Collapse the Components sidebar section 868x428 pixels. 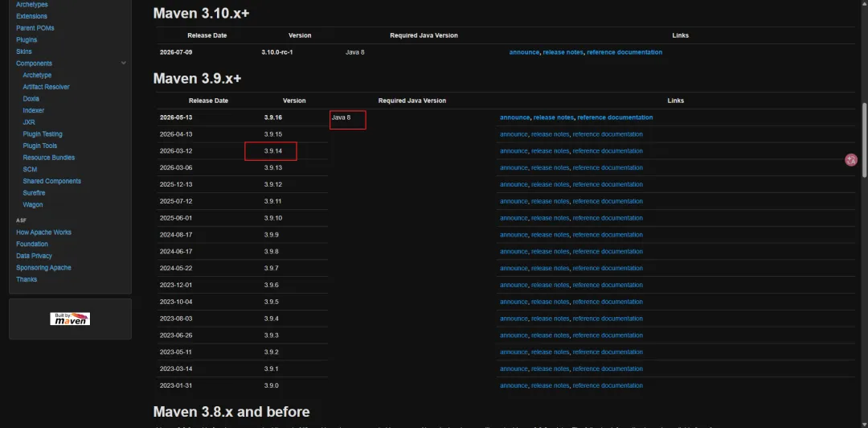click(124, 64)
